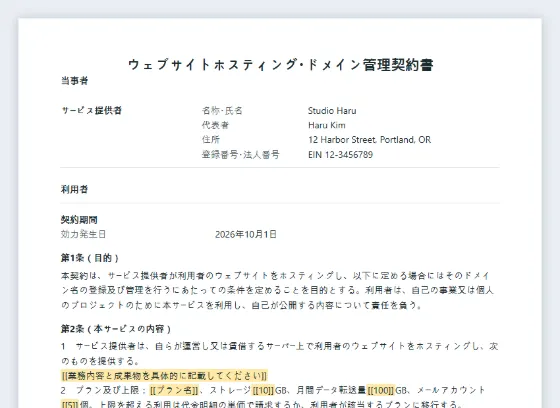Click the highlighted placeholder 業務内容と成果物を具体的に記載してください
Image resolution: width=560 pixels, height=408 pixels.
point(164,375)
